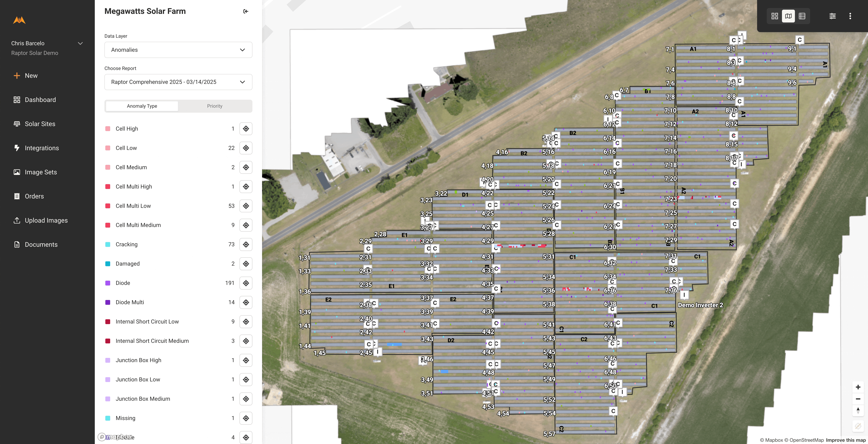Reset map compass bearing north

click(858, 411)
